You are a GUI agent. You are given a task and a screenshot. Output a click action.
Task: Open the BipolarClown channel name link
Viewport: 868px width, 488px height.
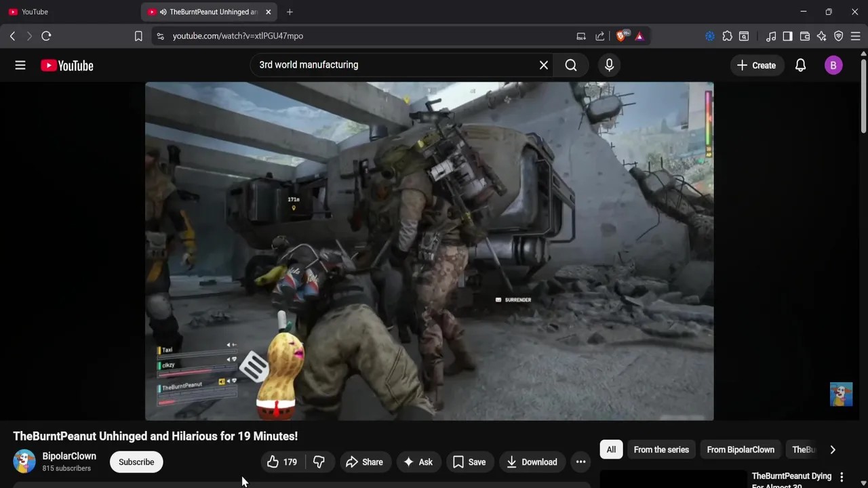point(69,456)
